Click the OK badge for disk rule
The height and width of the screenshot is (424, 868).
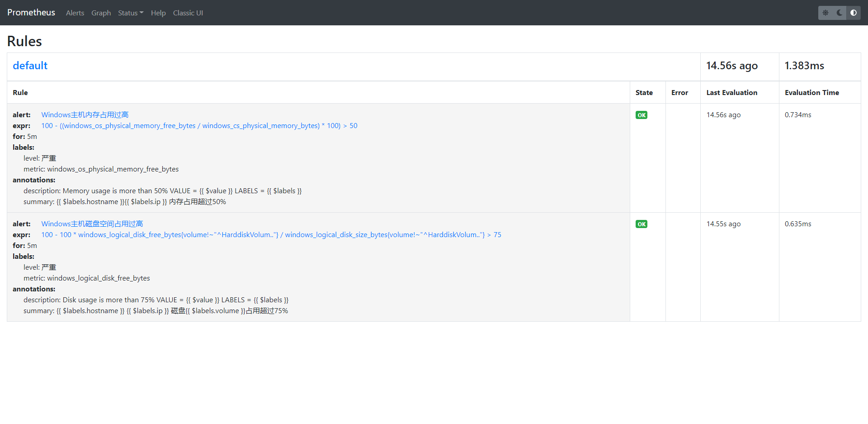pyautogui.click(x=641, y=224)
